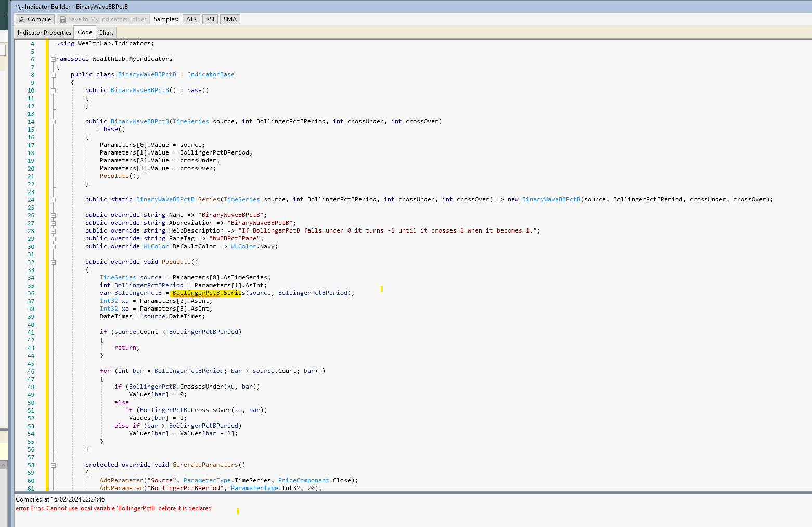Viewport: 812px width, 527px height.
Task: Select the Code tab
Action: pos(85,32)
